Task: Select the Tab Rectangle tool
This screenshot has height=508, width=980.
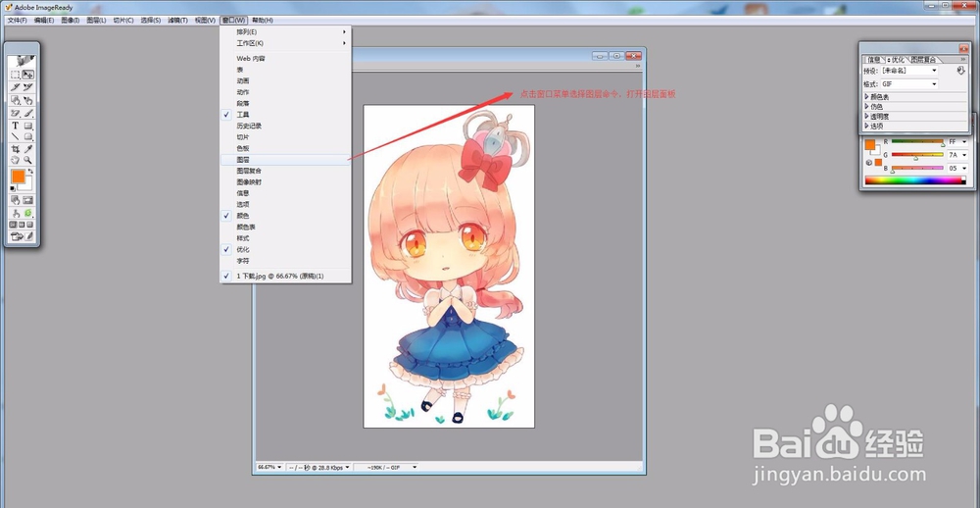Action: 28,136
